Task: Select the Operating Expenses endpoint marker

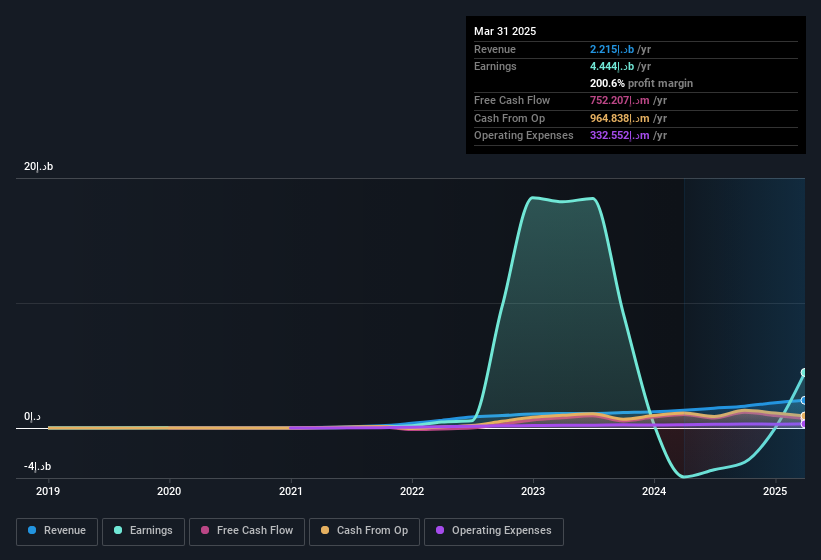Action: [804, 424]
